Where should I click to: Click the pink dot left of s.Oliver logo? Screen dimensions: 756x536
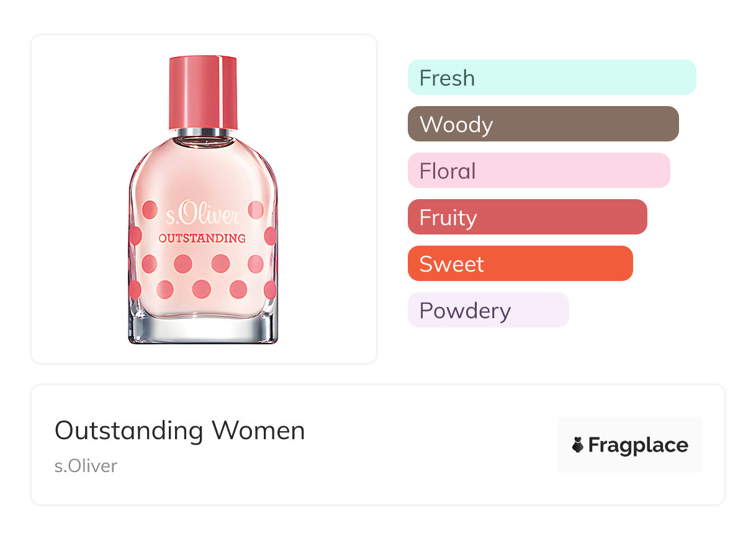(x=150, y=210)
